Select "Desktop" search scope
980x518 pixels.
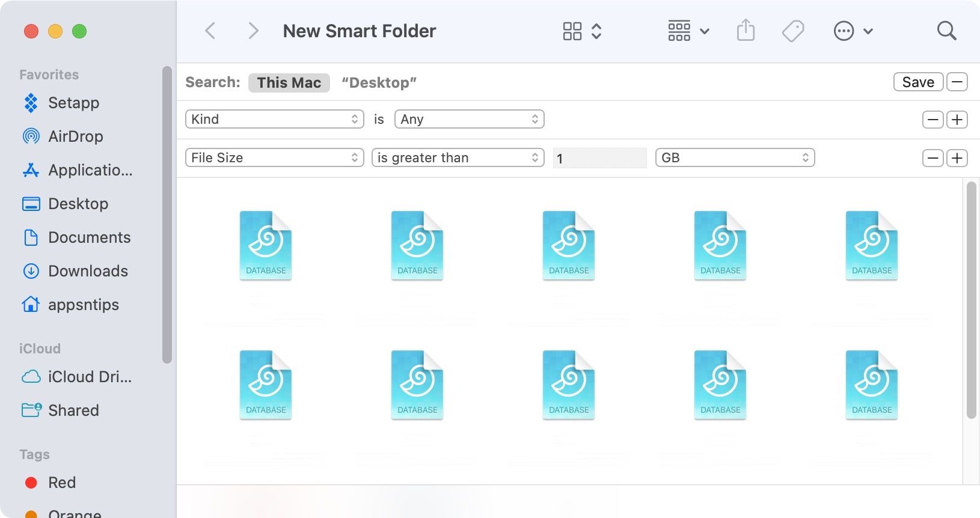(x=379, y=82)
